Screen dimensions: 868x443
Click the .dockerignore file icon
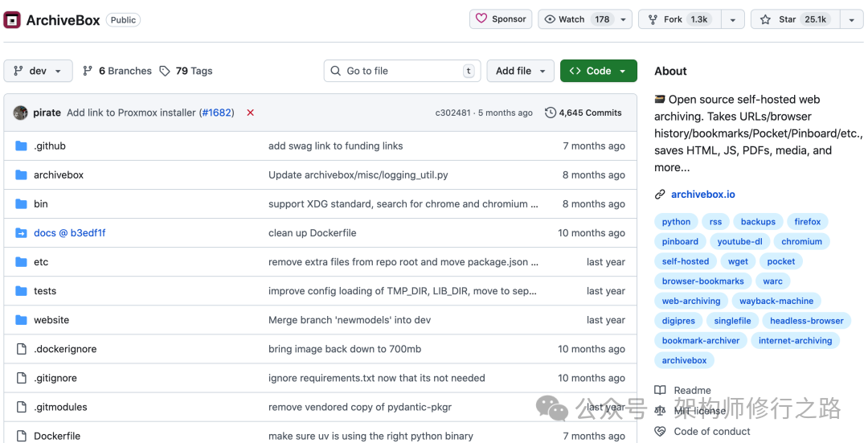pos(21,349)
